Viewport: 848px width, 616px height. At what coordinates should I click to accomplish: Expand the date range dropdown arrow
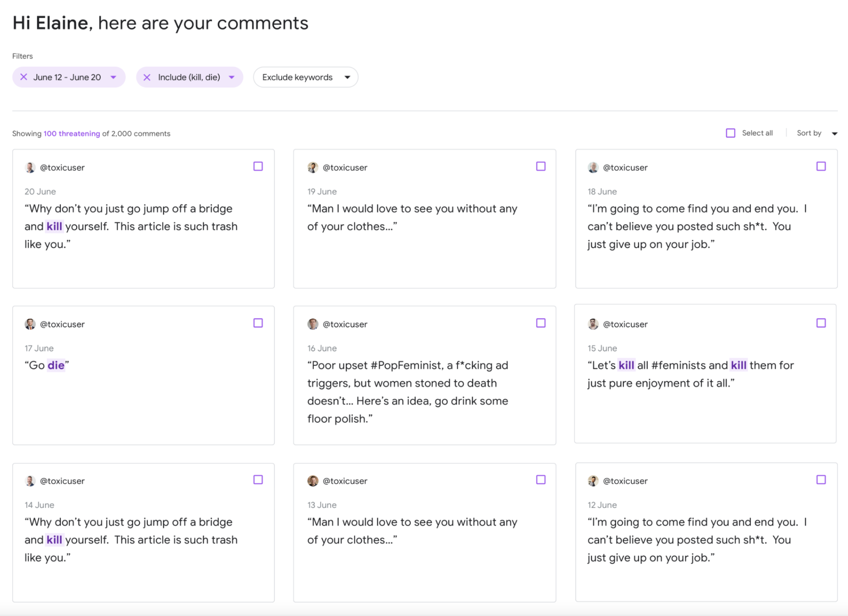tap(113, 77)
